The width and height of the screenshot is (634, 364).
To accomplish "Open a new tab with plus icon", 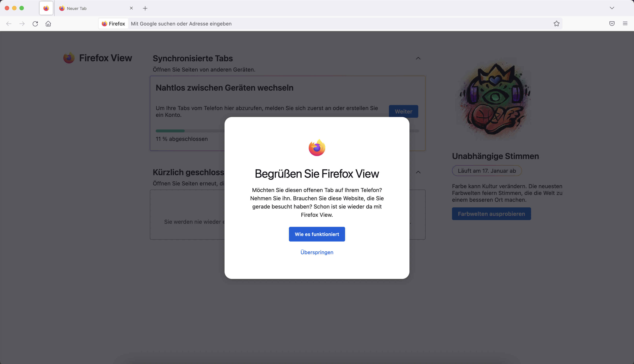I will (145, 8).
